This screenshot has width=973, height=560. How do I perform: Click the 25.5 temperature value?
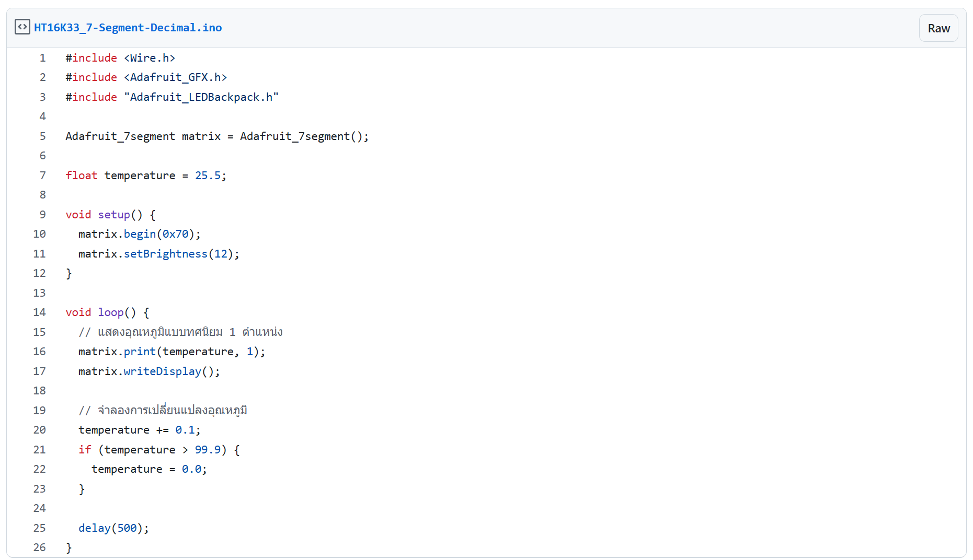208,176
